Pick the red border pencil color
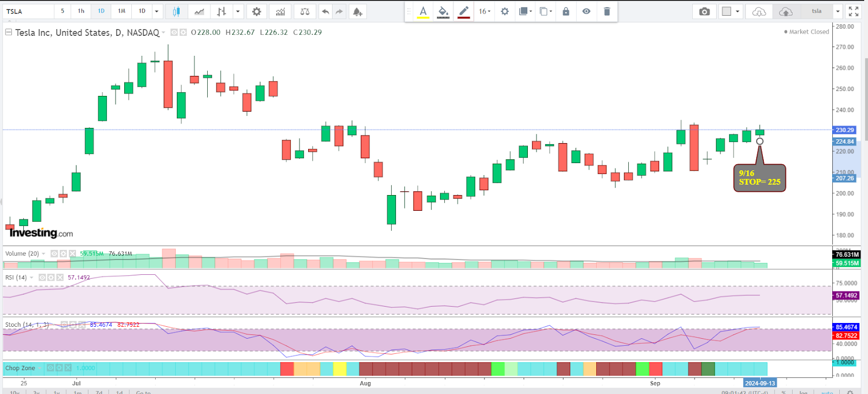 pos(463,11)
